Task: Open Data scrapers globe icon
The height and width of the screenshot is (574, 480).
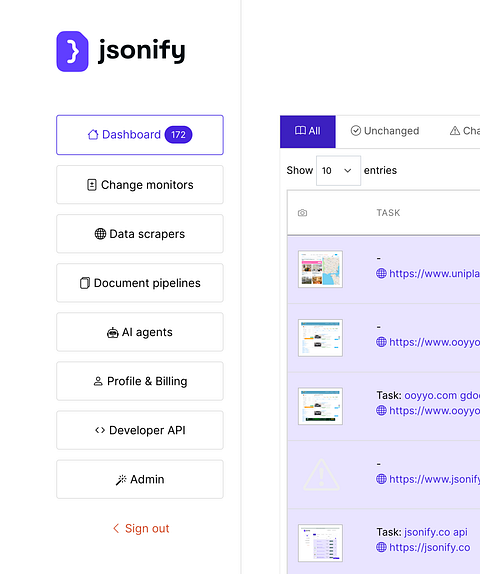Action: pyautogui.click(x=100, y=234)
